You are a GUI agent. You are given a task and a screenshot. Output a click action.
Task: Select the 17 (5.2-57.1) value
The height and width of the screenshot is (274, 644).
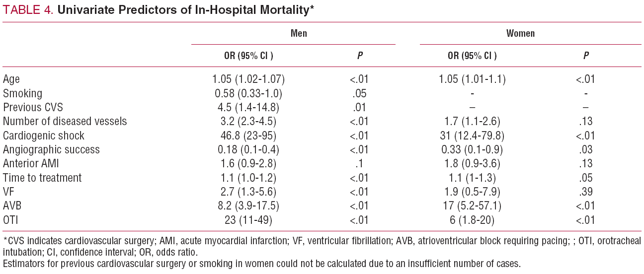point(472,205)
